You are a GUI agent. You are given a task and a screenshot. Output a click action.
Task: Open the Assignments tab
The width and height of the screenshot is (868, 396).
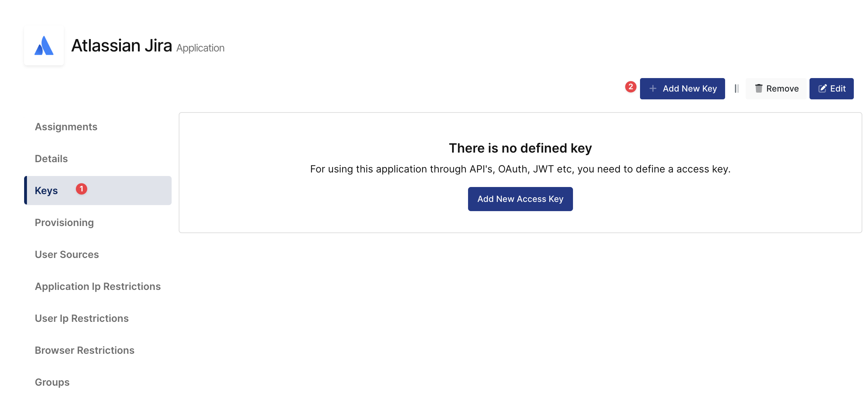point(66,127)
